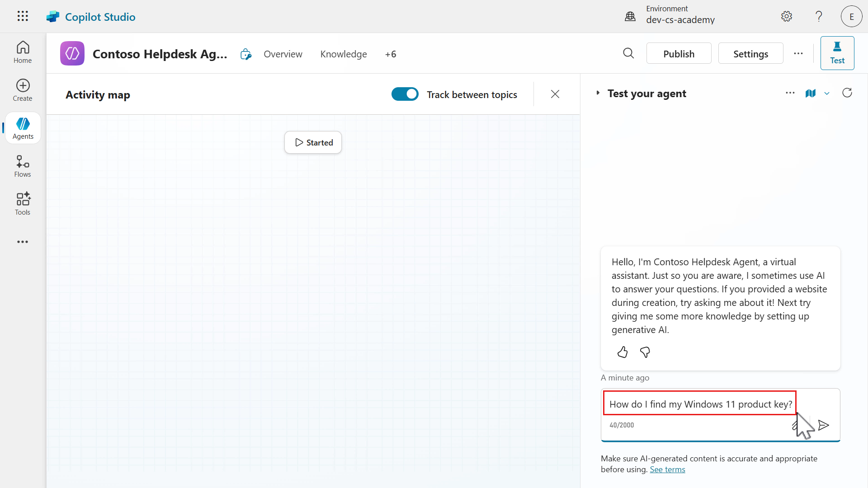Image resolution: width=868 pixels, height=488 pixels.
Task: Open Flows in the left navigation
Action: click(x=23, y=166)
